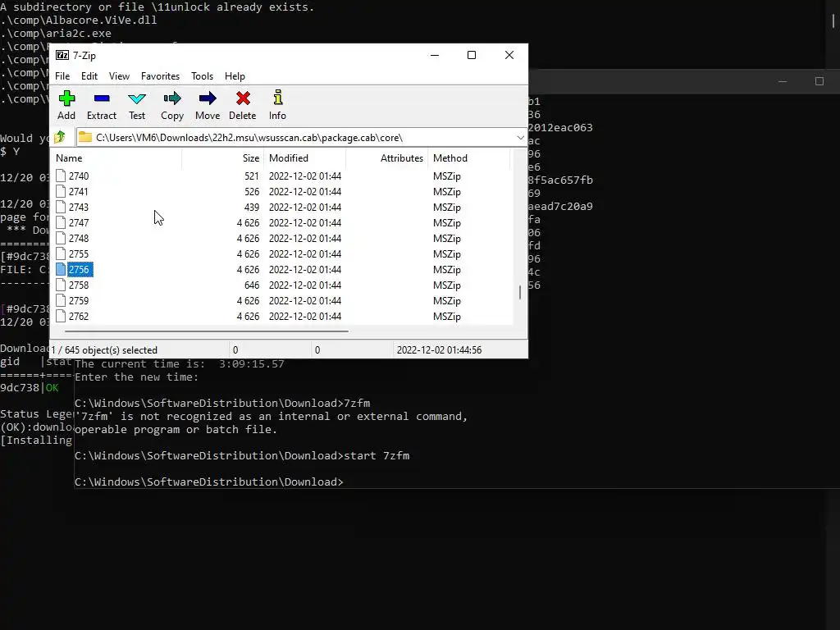Click the vertical scrollbar thumb in file list
The image size is (840, 630).
pyautogui.click(x=519, y=293)
